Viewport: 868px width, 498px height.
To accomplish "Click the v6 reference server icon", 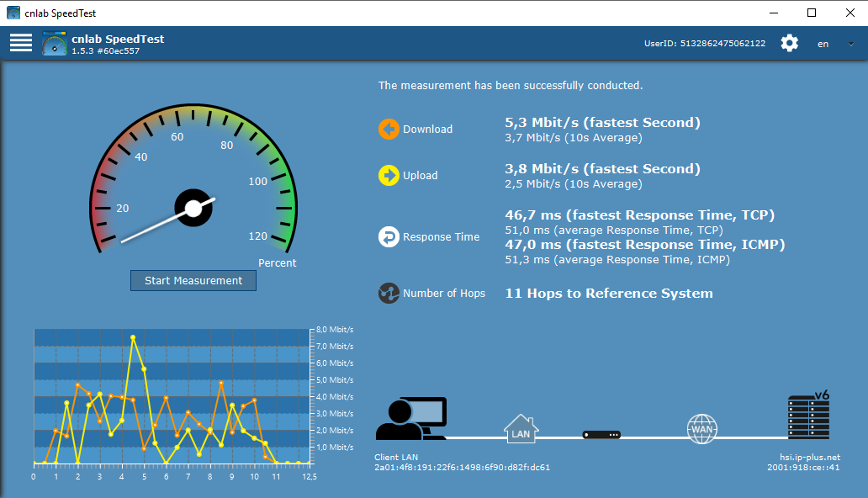I will [x=808, y=415].
